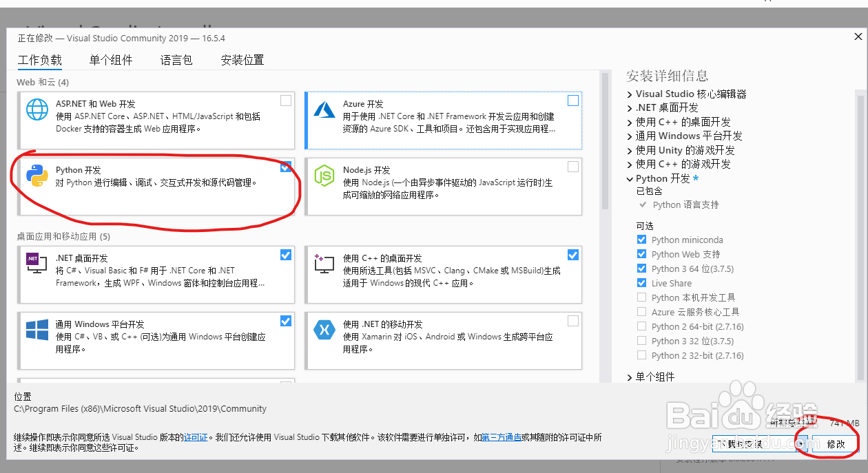Uncheck 通用 Windows 平台开发 checkbox
The height and width of the screenshot is (473, 868).
point(286,321)
